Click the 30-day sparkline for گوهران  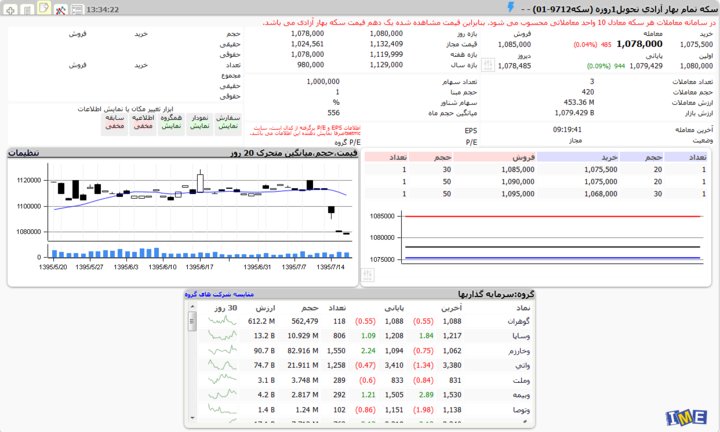(225, 321)
